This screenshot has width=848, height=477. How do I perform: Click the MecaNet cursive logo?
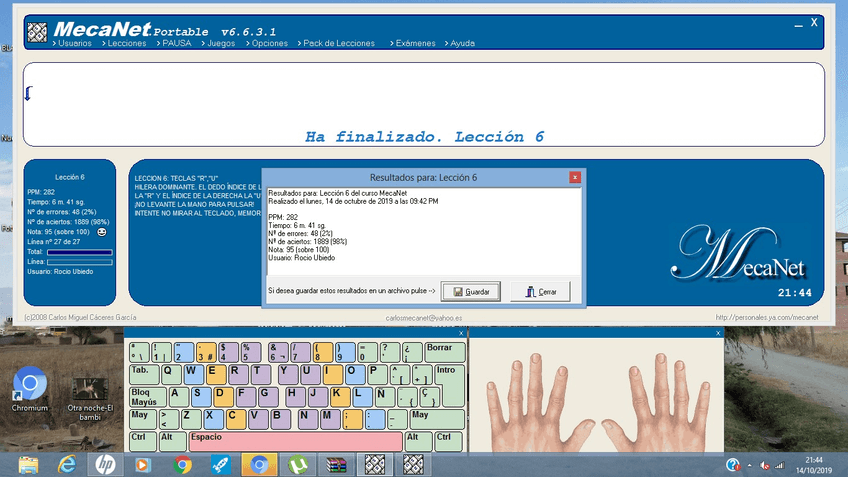pyautogui.click(x=738, y=253)
